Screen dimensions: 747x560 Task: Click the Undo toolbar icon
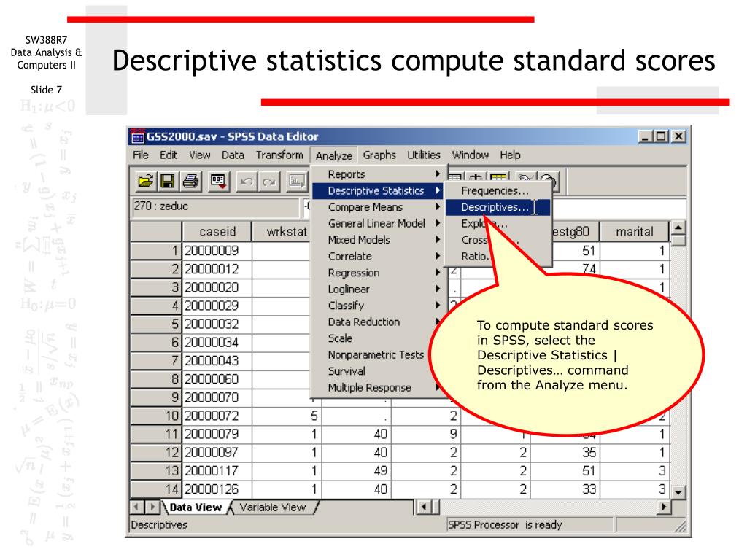coord(247,182)
